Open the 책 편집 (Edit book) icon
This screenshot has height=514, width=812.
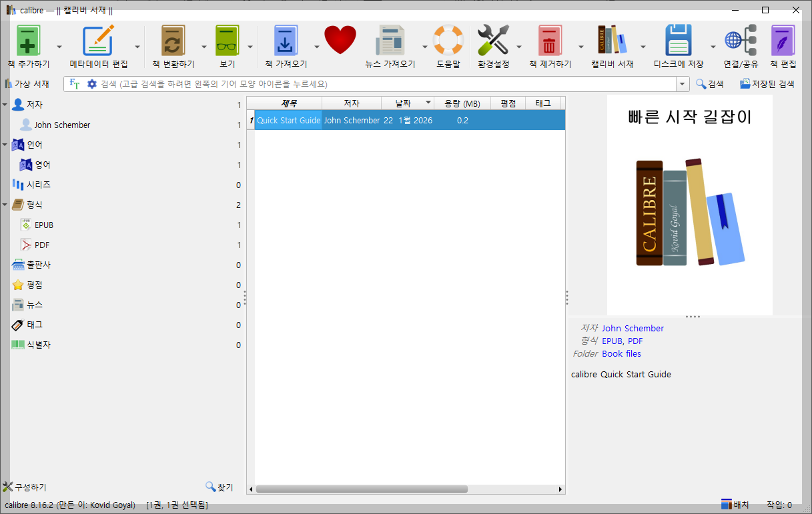pyautogui.click(x=783, y=41)
